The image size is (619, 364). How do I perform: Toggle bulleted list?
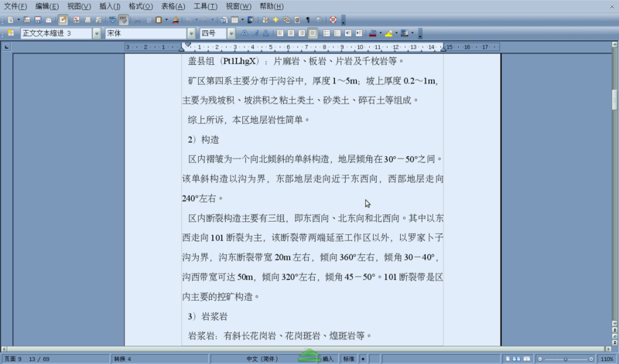[x=337, y=33]
